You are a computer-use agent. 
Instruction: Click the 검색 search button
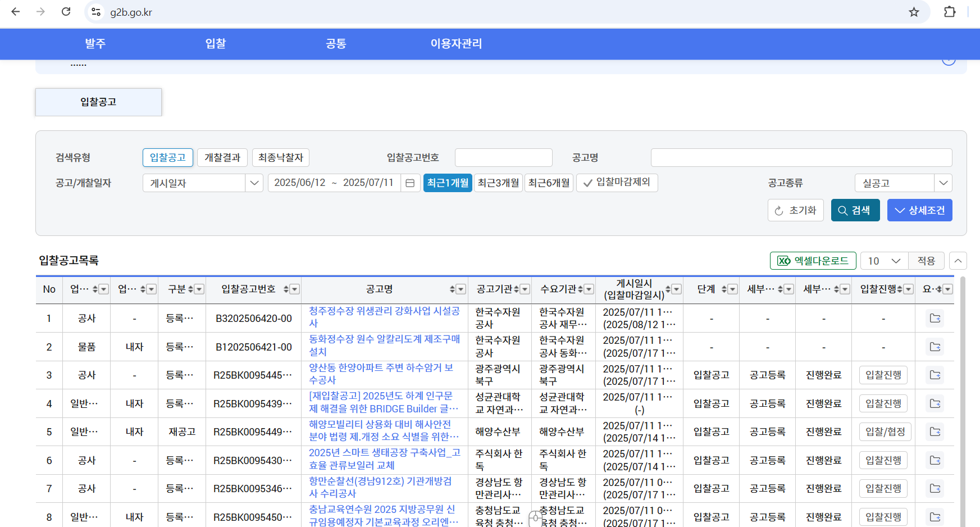(x=855, y=210)
